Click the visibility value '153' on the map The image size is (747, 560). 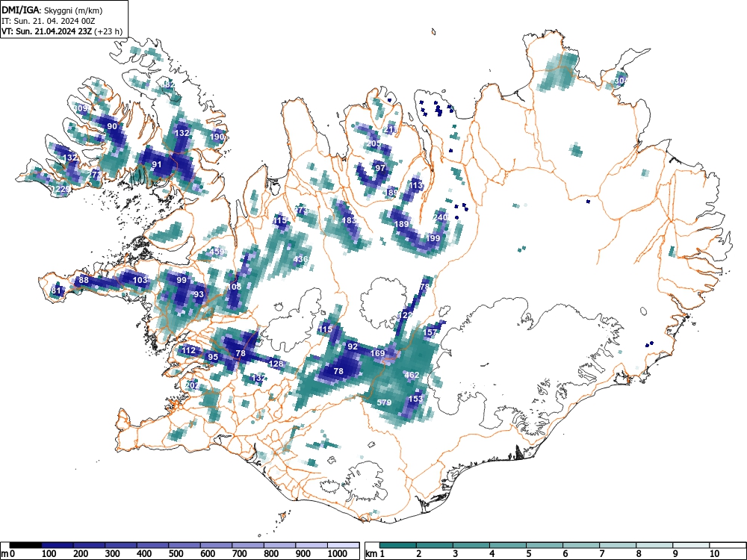pyautogui.click(x=415, y=399)
